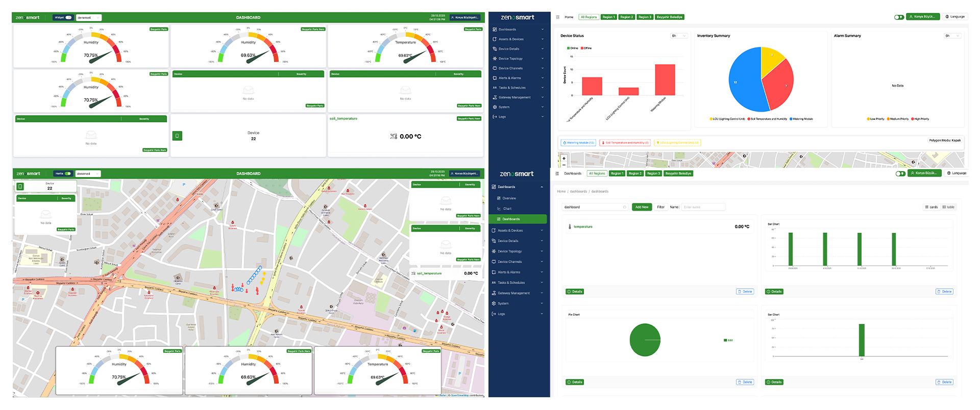Click thermometer icon beside temperature card

570,226
